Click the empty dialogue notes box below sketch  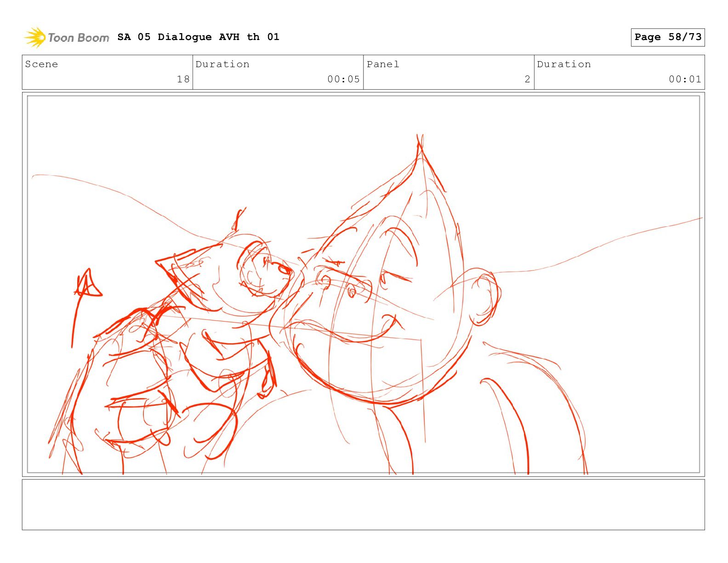tap(364, 505)
